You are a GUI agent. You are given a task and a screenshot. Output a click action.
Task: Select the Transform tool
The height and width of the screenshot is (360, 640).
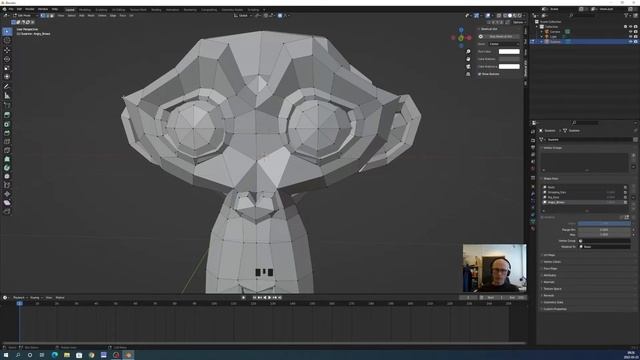click(7, 77)
